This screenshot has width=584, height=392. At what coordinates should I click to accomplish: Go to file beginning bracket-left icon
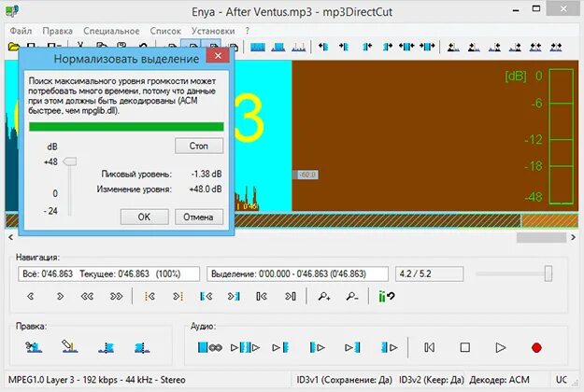[262, 297]
